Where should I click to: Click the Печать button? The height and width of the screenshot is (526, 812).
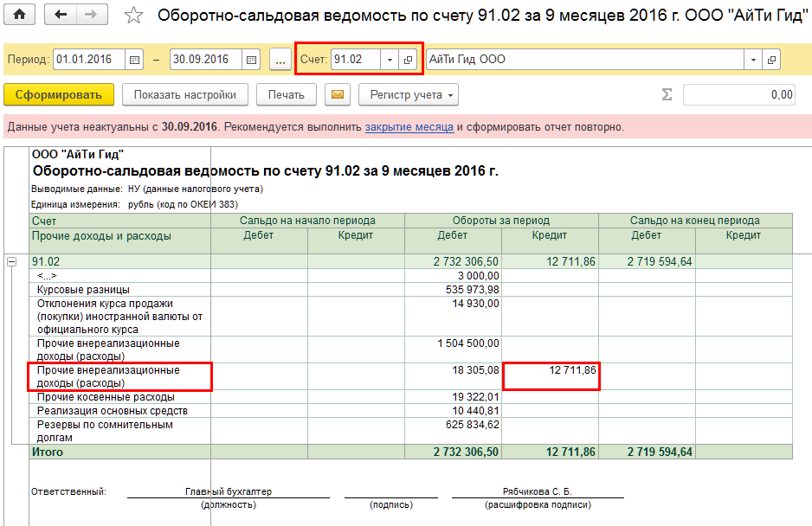[x=286, y=95]
